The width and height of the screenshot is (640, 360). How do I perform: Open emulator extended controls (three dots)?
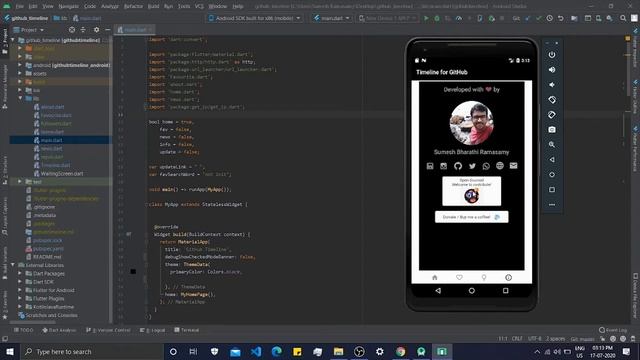552,204
